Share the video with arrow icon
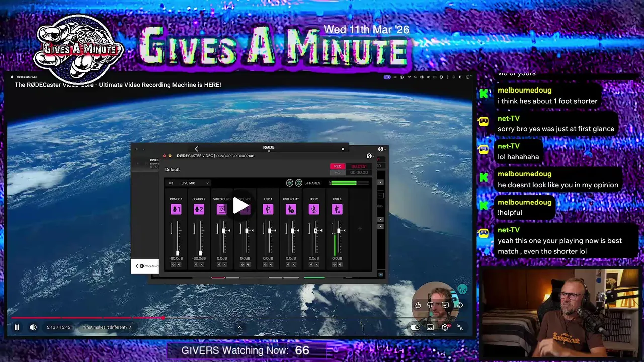 coord(460,305)
